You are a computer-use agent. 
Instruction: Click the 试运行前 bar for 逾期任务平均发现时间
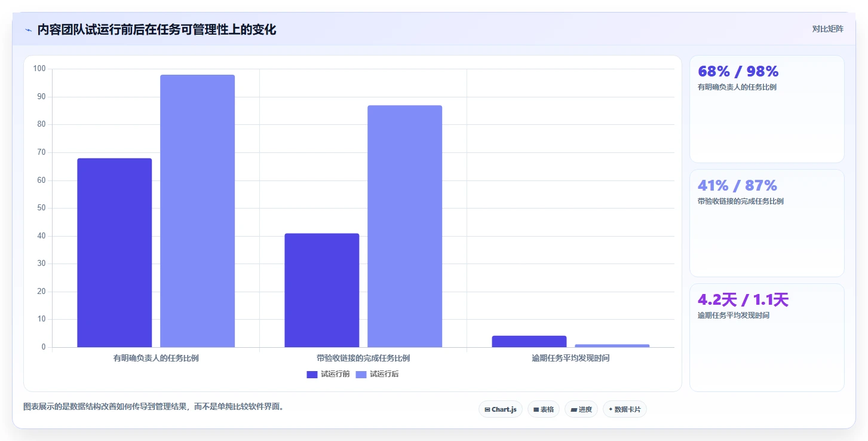[529, 341]
